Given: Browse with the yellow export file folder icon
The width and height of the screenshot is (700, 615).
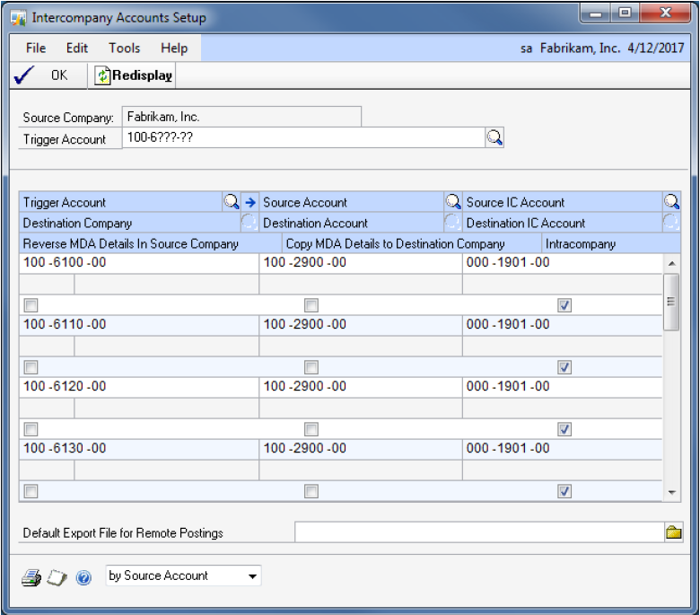Looking at the screenshot, I should (x=673, y=532).
